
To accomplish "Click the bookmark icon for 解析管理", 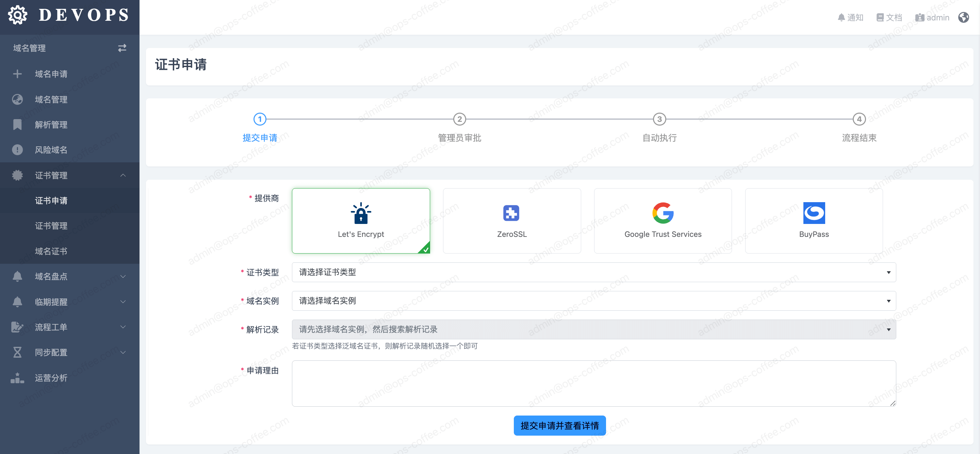I will (17, 125).
